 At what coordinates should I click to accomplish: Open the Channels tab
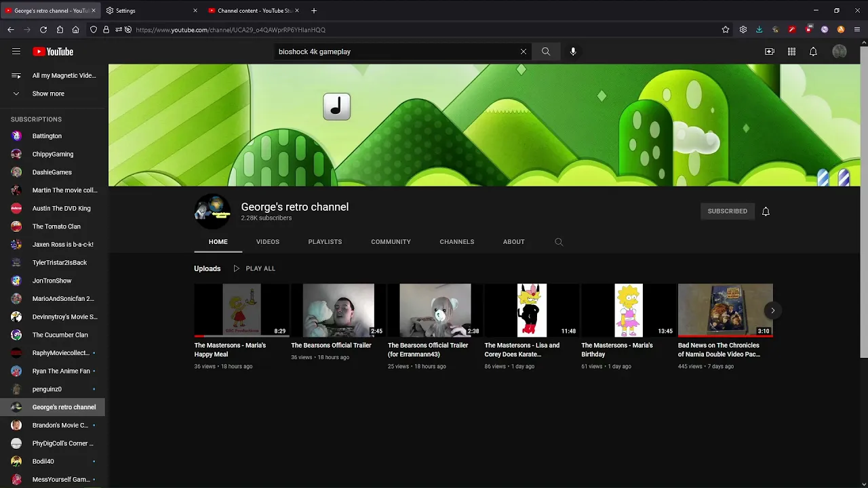pyautogui.click(x=457, y=242)
